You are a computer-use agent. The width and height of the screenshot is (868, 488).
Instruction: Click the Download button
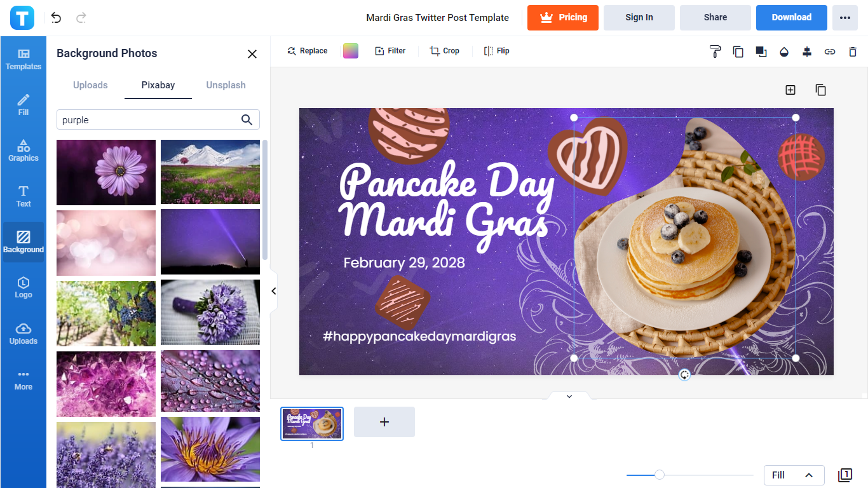(x=791, y=18)
